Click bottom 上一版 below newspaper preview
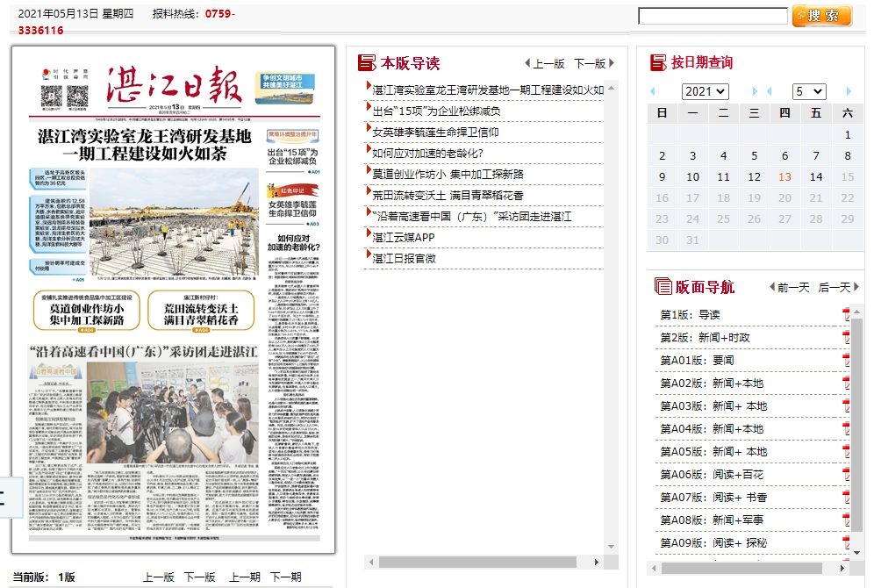The image size is (874, 588). tap(159, 577)
